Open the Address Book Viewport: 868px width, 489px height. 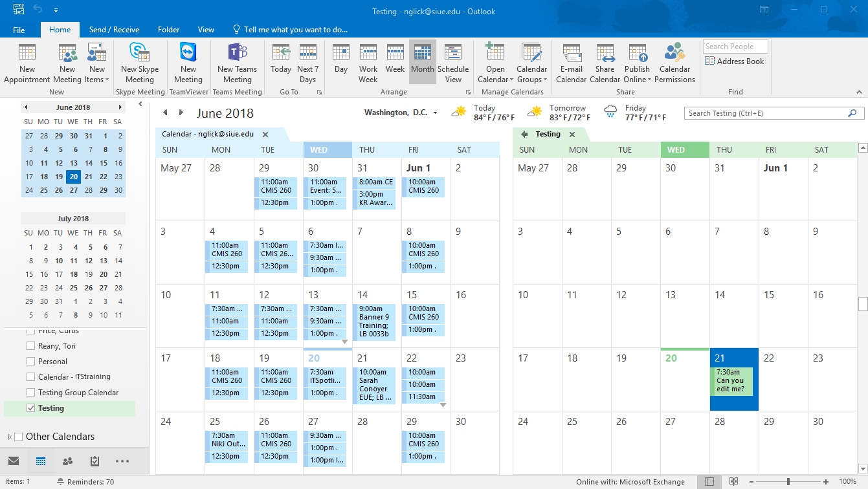click(x=735, y=61)
